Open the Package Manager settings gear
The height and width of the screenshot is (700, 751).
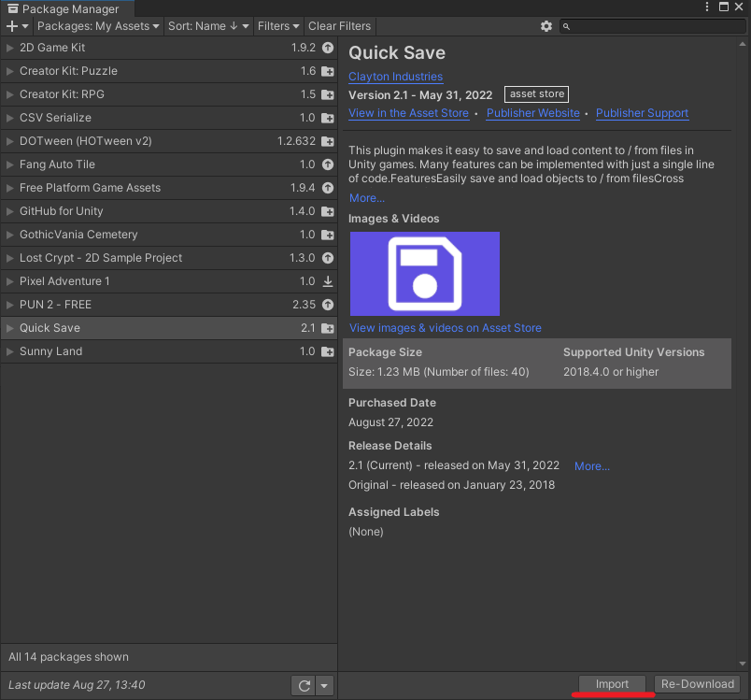[546, 26]
